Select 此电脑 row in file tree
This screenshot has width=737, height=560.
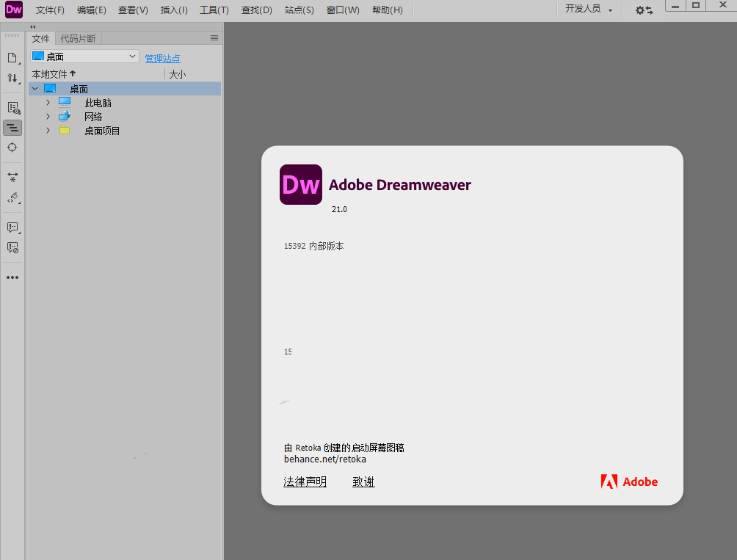(x=125, y=103)
